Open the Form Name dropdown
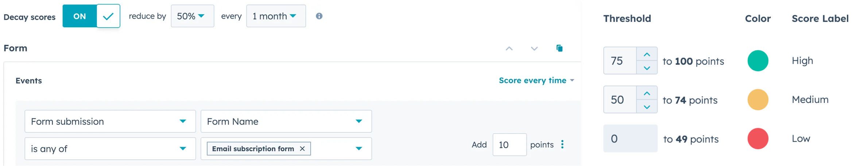This screenshot has height=166, width=868. point(286,121)
